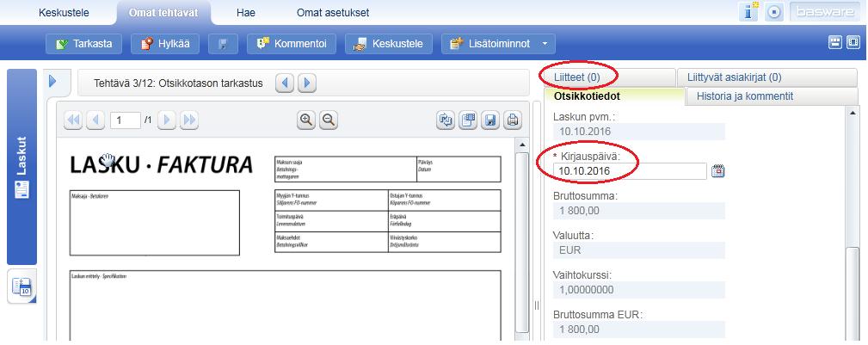Go to next invoice page
The height and width of the screenshot is (345, 868).
click(x=167, y=120)
